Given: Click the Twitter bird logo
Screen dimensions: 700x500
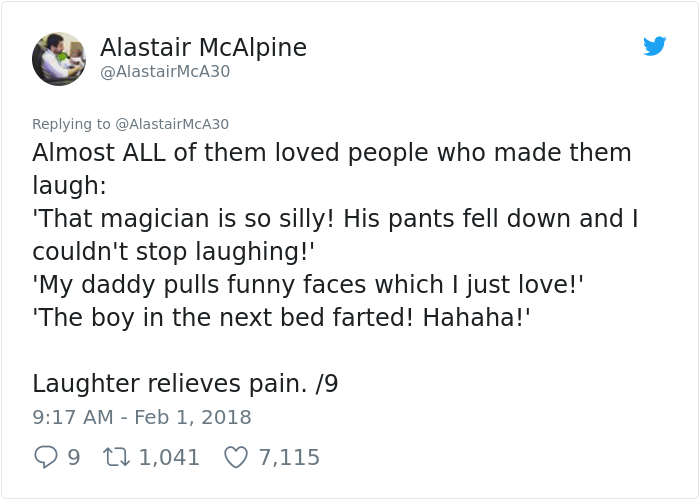Looking at the screenshot, I should 654,46.
